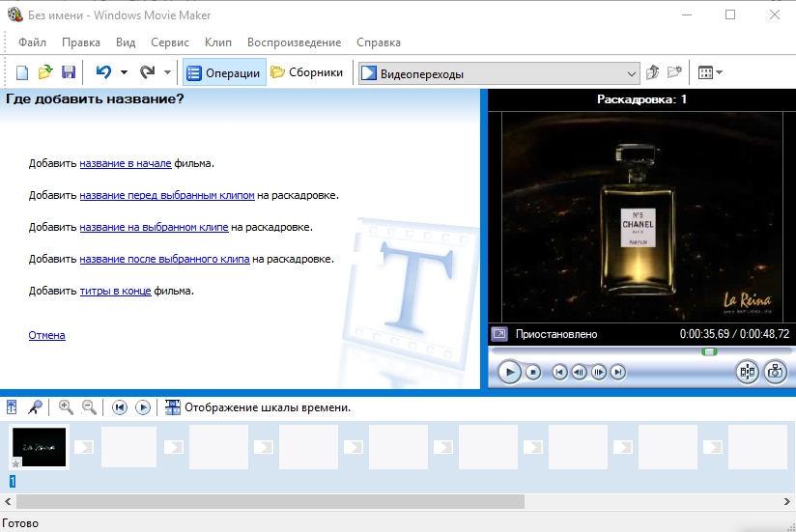This screenshot has width=796, height=532.
Task: Switch to 'Отображение шкалы времени' view
Action: (258, 407)
